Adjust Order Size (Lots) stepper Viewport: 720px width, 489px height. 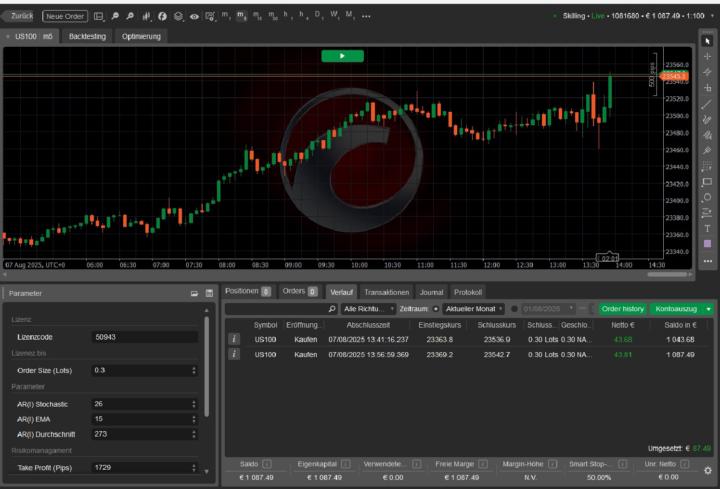(x=194, y=371)
